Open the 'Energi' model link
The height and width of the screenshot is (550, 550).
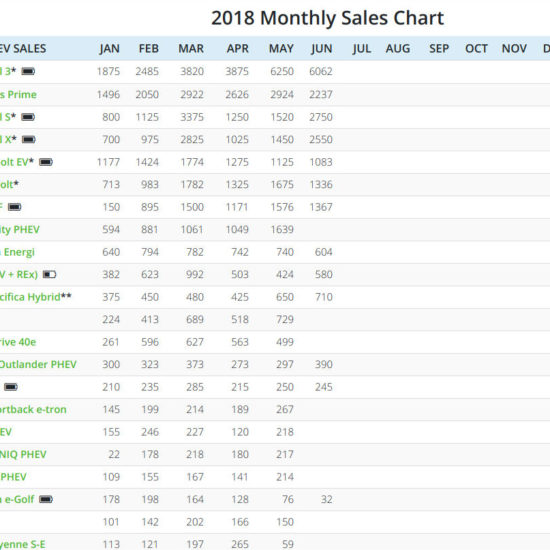tap(19, 252)
